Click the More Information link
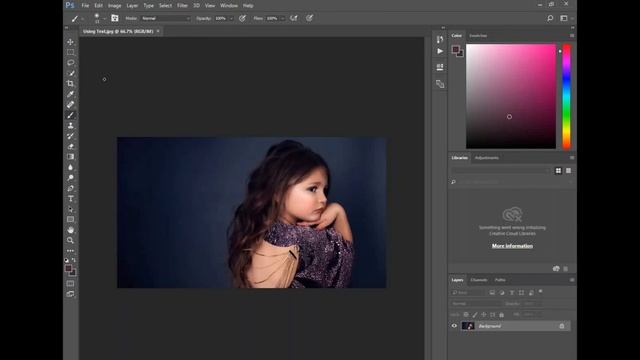Screen dimensions: 640x360 [x=512, y=246]
